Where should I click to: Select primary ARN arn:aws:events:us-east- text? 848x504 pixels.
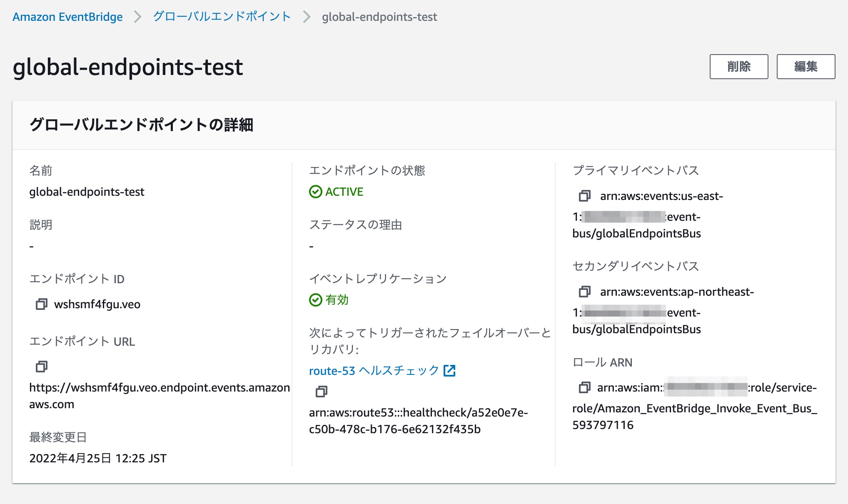click(x=661, y=196)
